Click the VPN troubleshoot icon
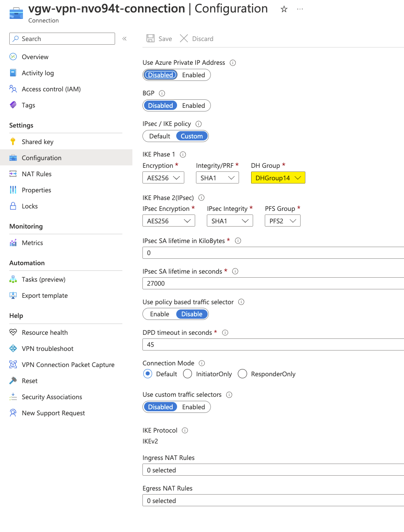Image resolution: width=404 pixels, height=532 pixels. pyautogui.click(x=13, y=348)
